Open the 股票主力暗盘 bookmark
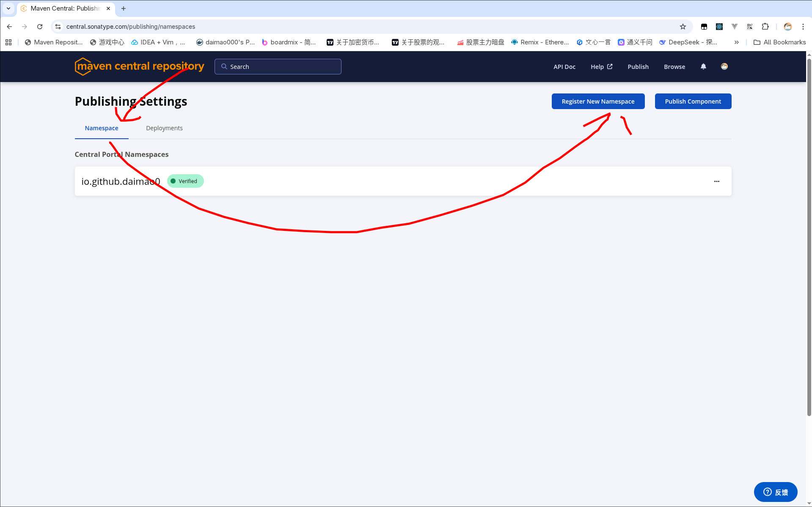The image size is (812, 507). [x=481, y=42]
